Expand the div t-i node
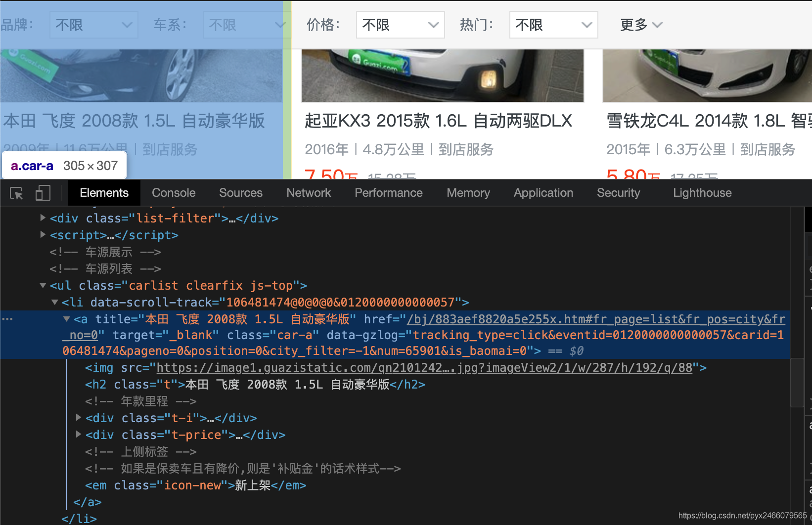812x525 pixels. click(79, 418)
